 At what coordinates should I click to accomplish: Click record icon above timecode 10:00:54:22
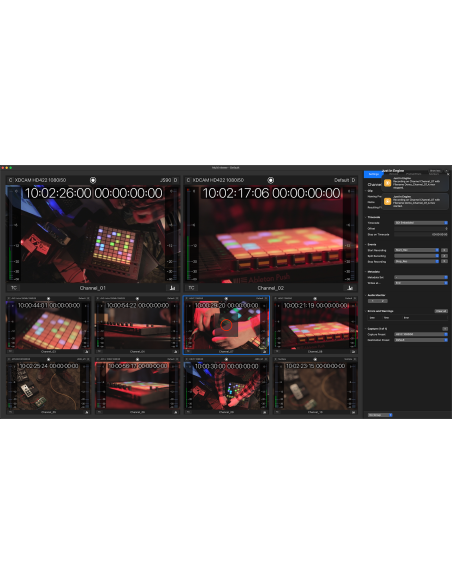point(137,299)
